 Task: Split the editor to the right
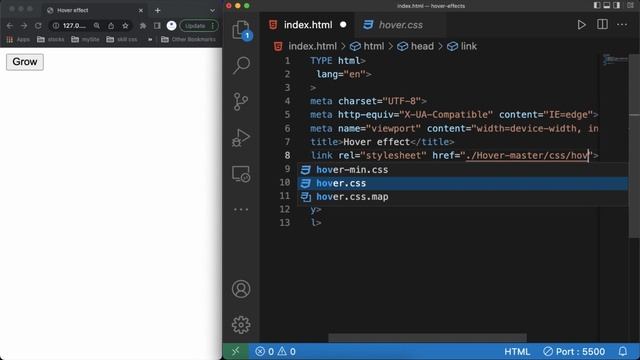tap(602, 24)
